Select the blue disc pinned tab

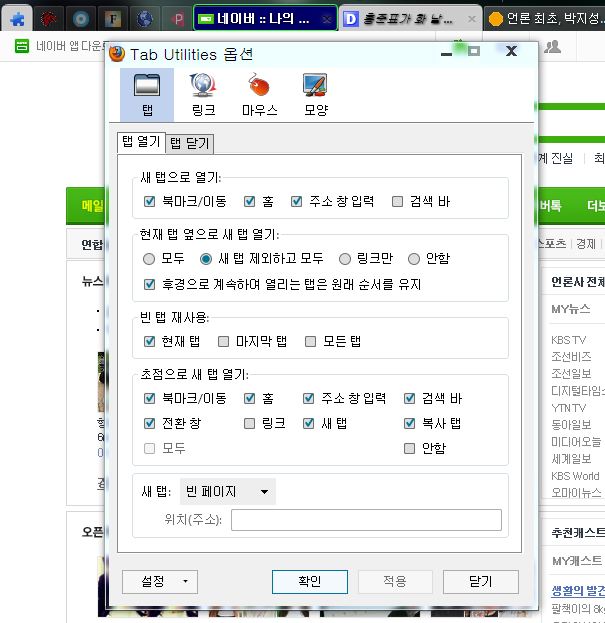(x=81, y=19)
